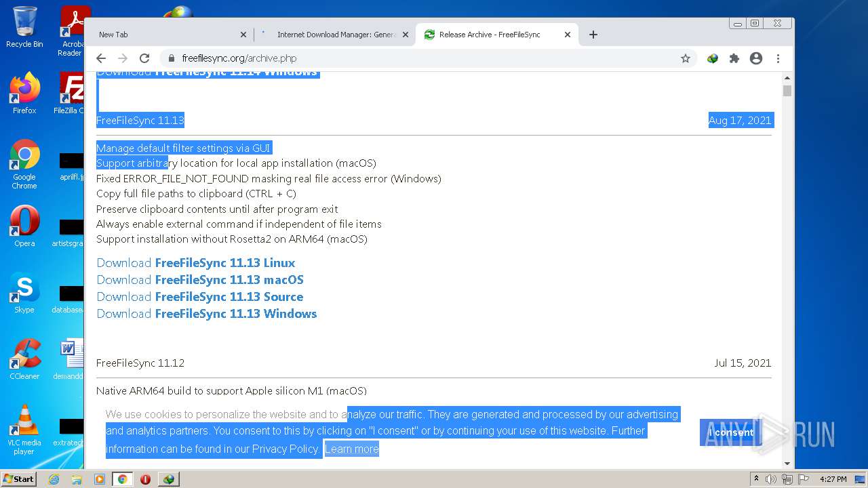Screen dimensions: 868x488
Task: Select the Release Archive - FreeFileSync tab
Action: [497, 35]
